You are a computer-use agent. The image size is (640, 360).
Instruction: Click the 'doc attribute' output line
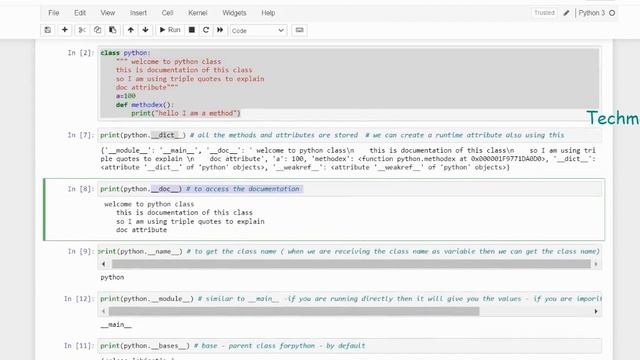(x=141, y=230)
